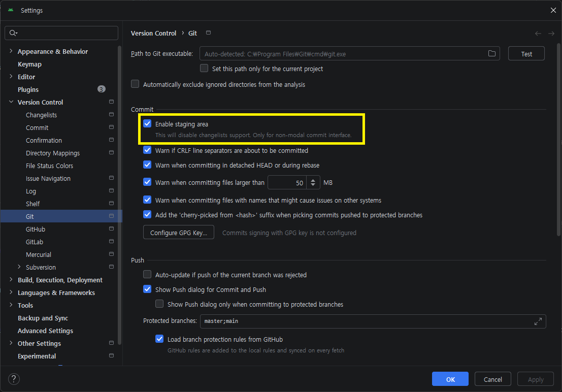Select the Git item in the tree

(x=61, y=216)
